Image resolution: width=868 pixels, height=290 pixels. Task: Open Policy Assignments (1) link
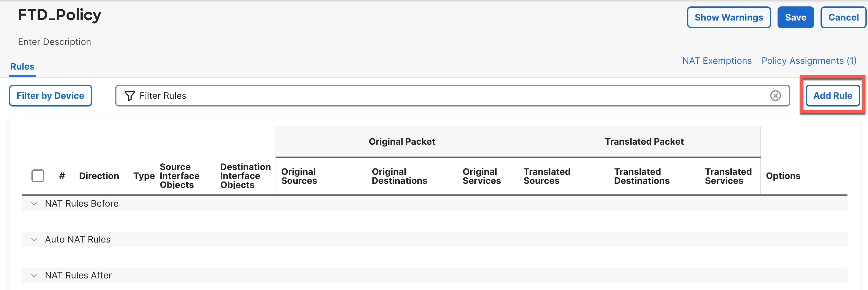(809, 61)
